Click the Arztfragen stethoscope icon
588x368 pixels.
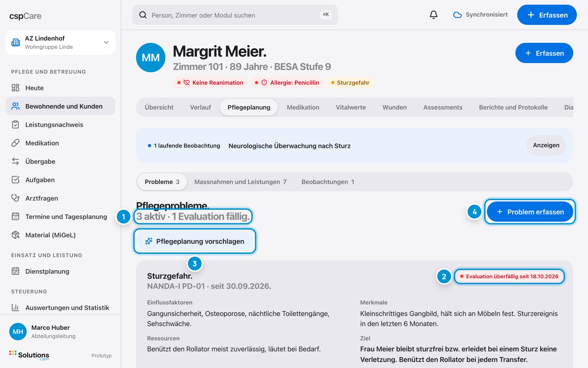(15, 198)
